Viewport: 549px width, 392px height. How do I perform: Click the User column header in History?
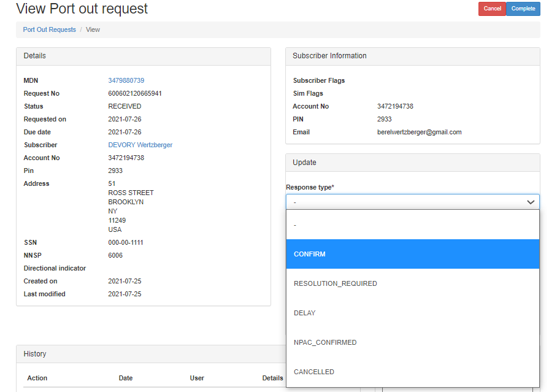click(x=197, y=378)
